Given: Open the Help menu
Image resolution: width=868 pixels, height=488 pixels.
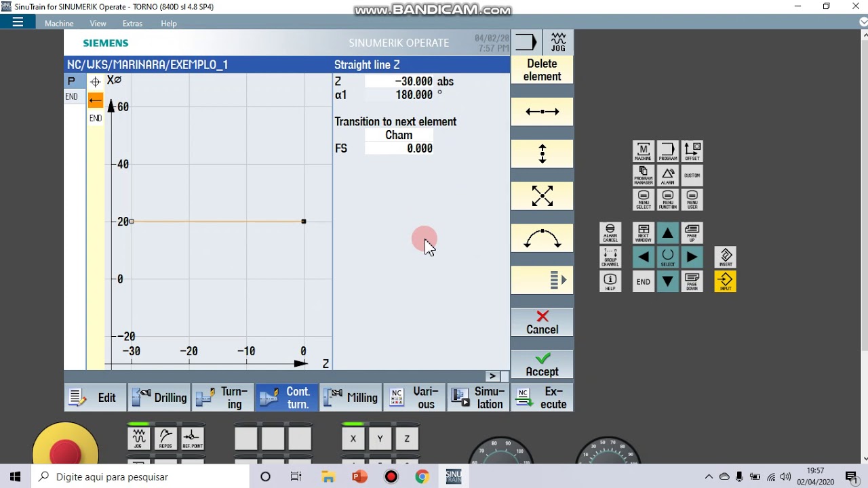Looking at the screenshot, I should (169, 23).
